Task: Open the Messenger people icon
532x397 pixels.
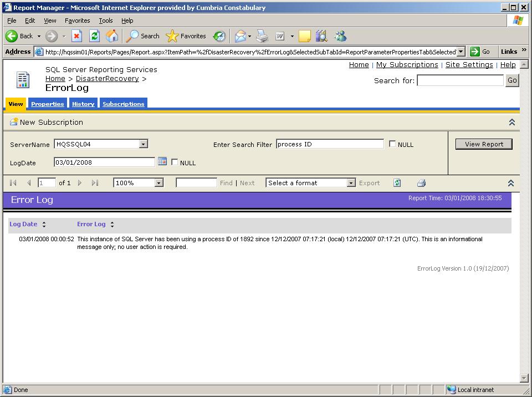Action: (x=340, y=36)
